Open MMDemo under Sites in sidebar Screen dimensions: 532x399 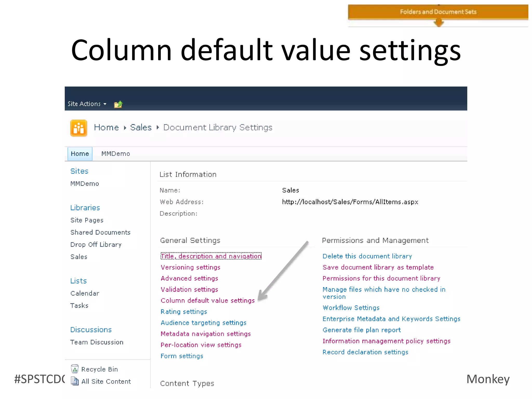(x=85, y=184)
